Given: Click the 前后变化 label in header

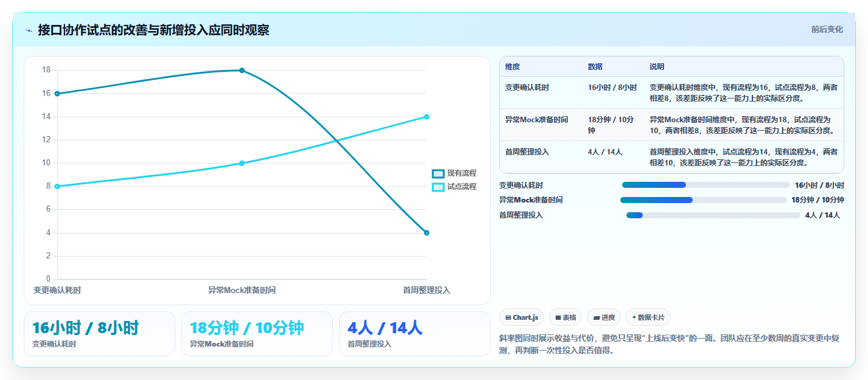Looking at the screenshot, I should (827, 29).
